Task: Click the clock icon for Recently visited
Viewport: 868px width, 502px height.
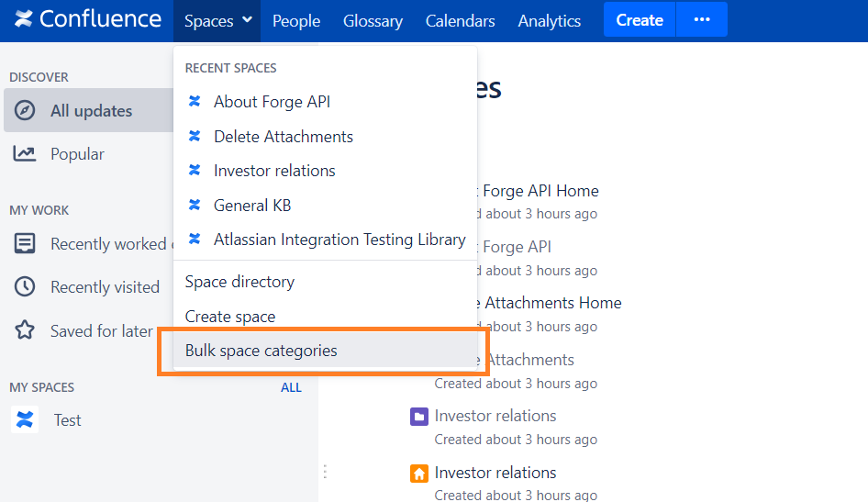Action: (x=25, y=286)
